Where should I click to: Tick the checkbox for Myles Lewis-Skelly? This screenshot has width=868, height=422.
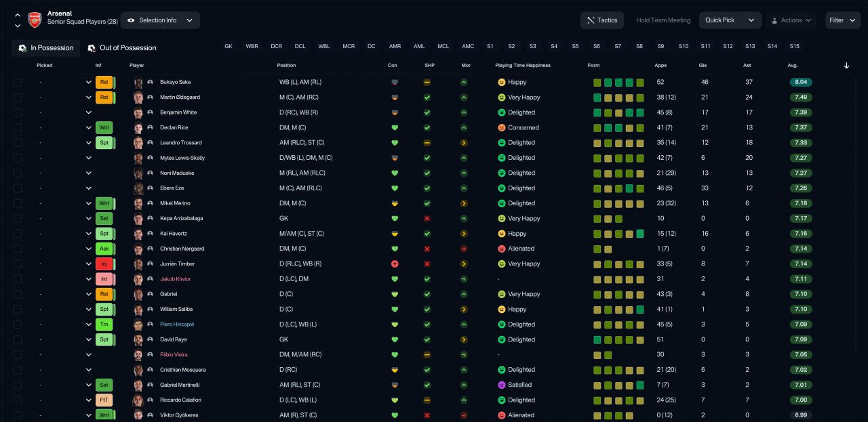18,158
